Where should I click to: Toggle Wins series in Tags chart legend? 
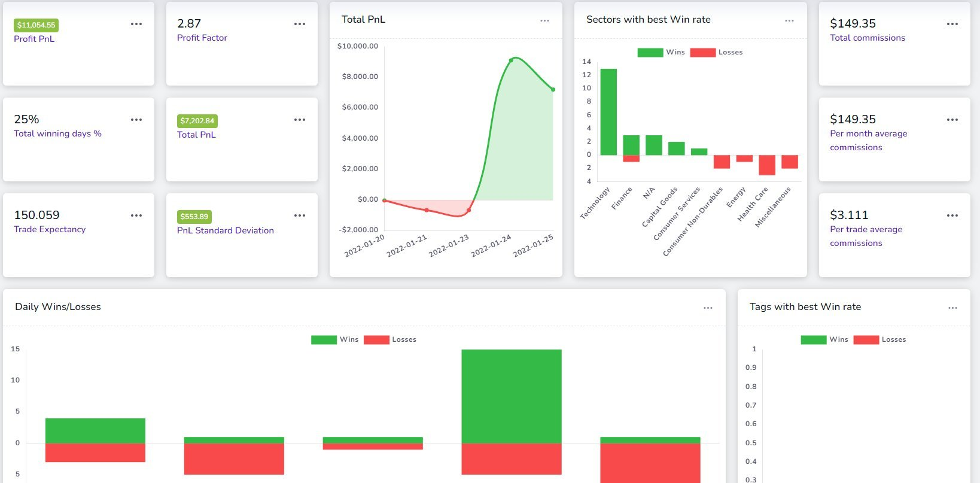coord(824,339)
